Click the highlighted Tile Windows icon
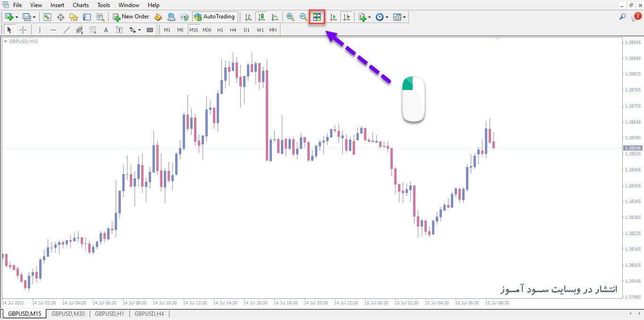Screen dimensions: 644x320 (x=316, y=17)
